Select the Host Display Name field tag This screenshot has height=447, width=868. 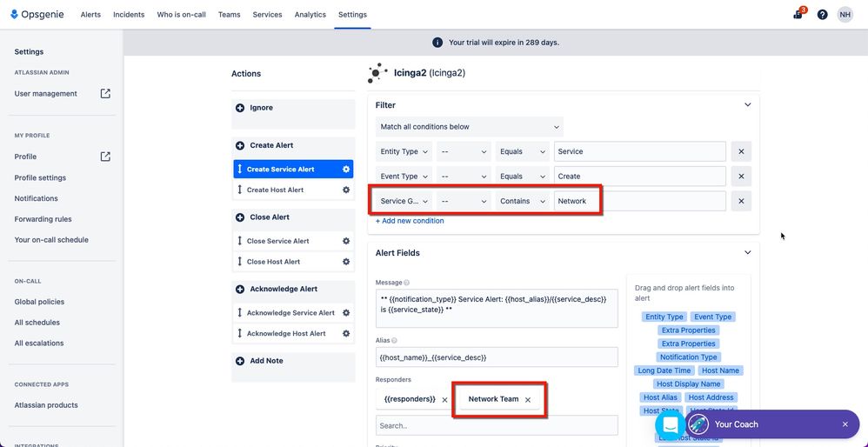click(x=689, y=384)
